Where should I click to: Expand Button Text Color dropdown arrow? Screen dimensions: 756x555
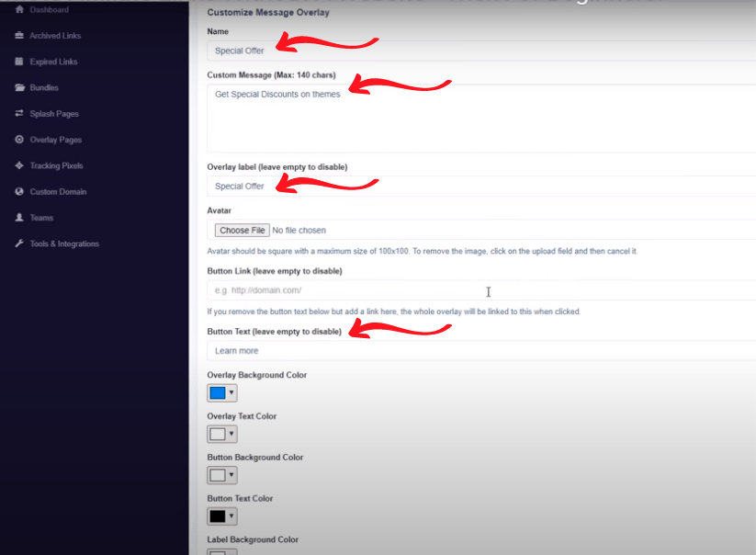tap(231, 516)
